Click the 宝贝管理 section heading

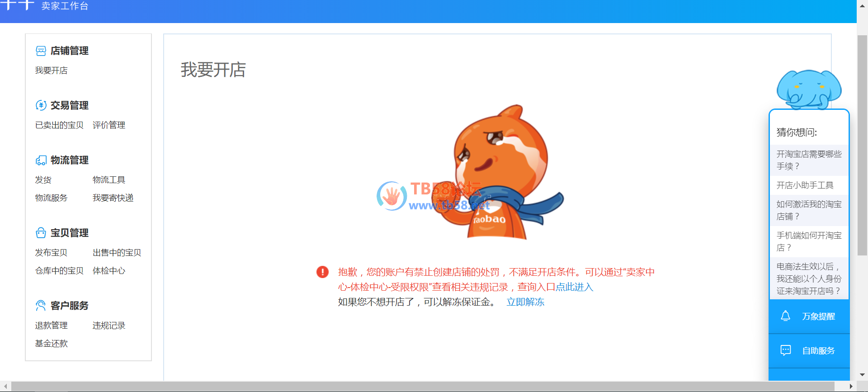(x=69, y=233)
